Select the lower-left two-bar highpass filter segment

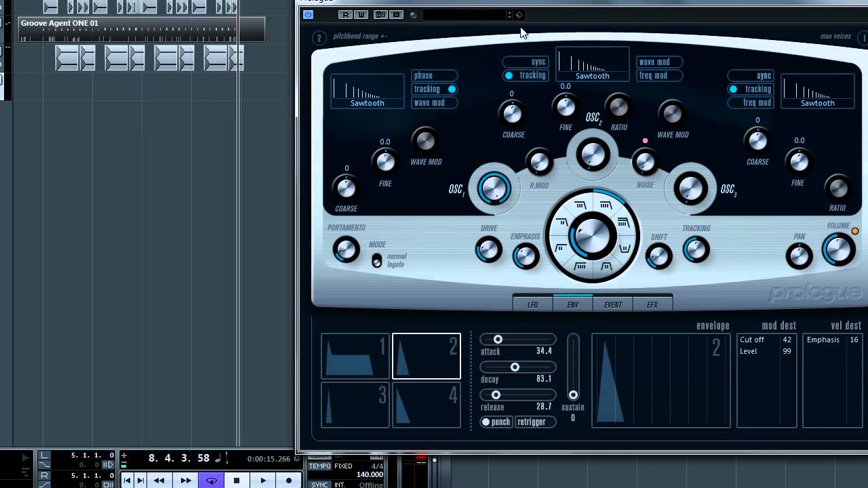[x=561, y=249]
